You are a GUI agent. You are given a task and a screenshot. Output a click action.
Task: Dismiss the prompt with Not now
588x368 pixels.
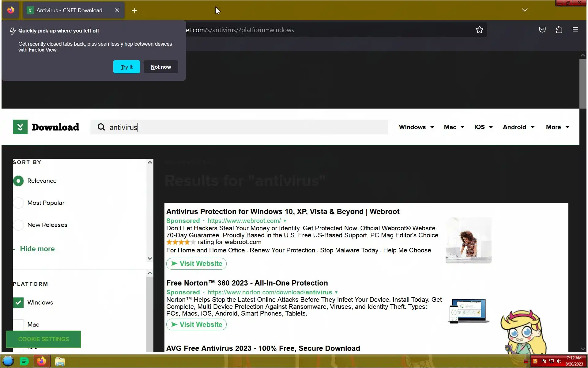pos(161,67)
